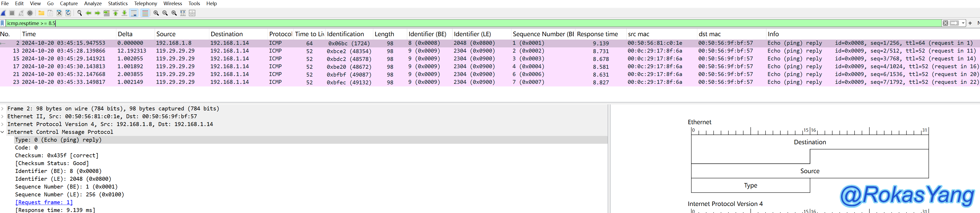Open capture options gear icon
The height and width of the screenshot is (213, 980).
click(x=30, y=13)
